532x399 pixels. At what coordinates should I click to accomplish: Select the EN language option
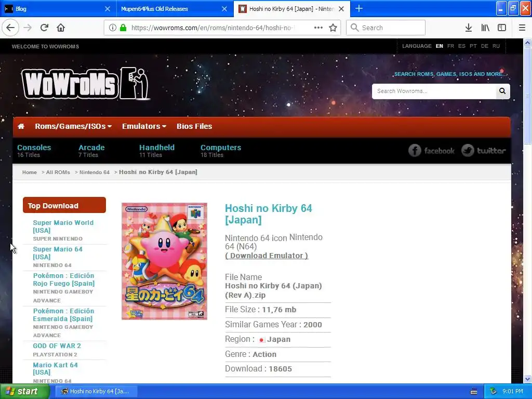(x=440, y=46)
